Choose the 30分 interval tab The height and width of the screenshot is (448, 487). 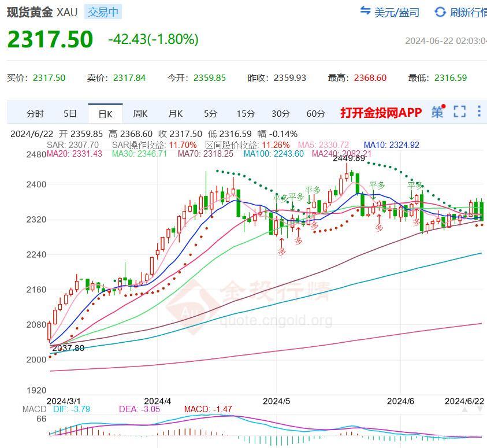point(281,113)
